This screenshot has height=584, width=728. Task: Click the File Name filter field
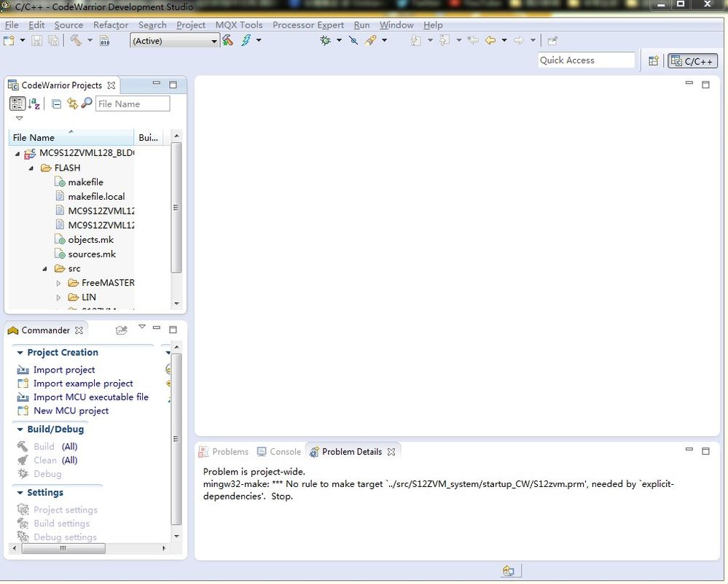(x=133, y=104)
